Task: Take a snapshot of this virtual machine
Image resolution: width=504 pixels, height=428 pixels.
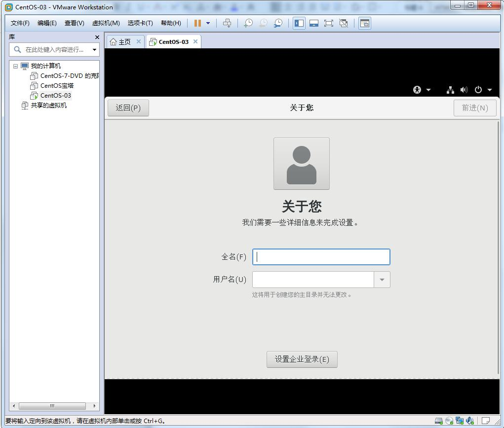Action: pos(248,23)
